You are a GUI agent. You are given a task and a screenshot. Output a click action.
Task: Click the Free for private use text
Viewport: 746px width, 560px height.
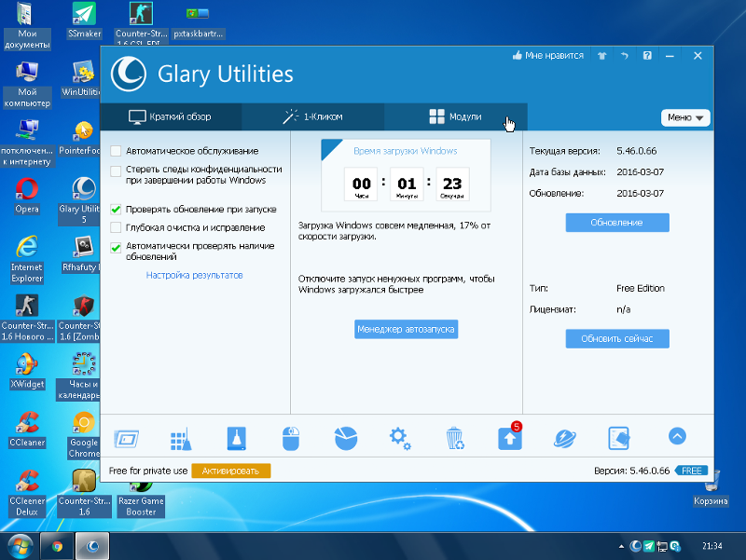click(148, 471)
